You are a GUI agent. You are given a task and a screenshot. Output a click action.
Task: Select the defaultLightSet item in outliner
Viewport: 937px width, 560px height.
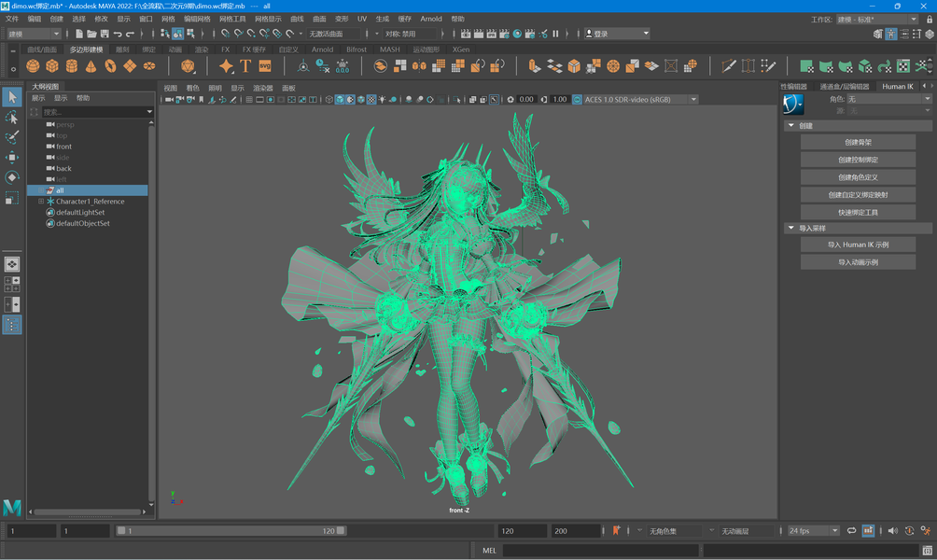click(80, 213)
